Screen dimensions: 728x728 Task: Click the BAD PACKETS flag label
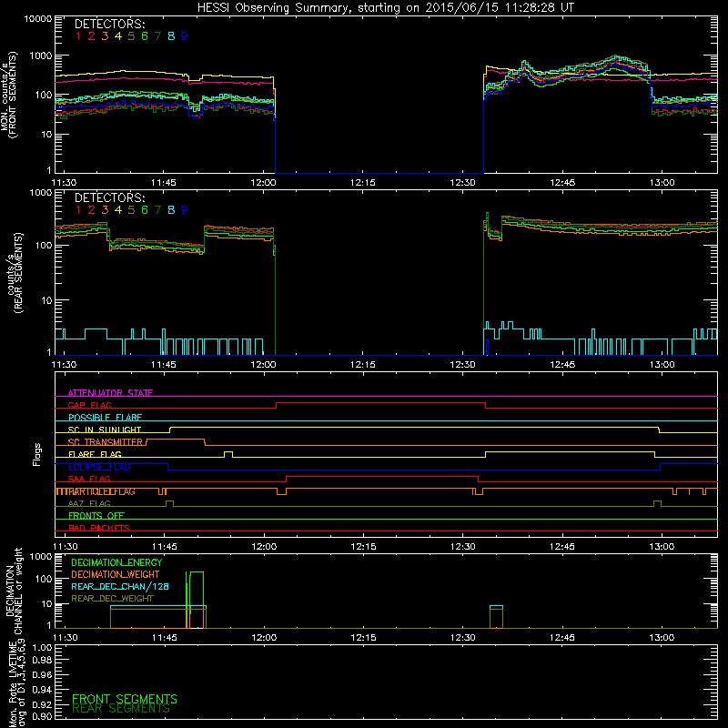pyautogui.click(x=99, y=528)
